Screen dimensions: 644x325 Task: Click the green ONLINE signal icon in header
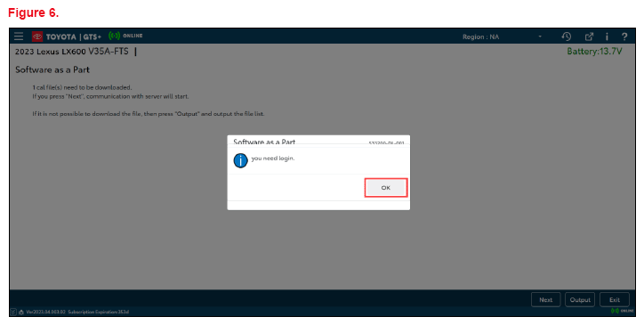coord(114,36)
